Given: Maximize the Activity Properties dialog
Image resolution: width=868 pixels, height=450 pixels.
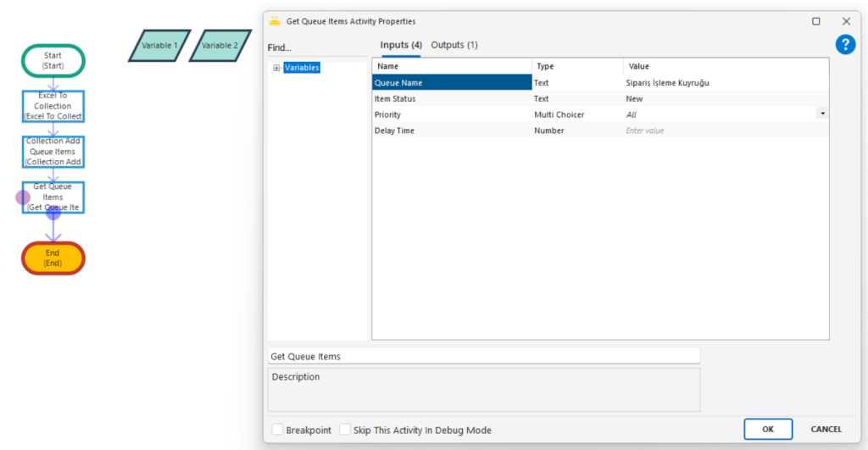Looking at the screenshot, I should click(x=816, y=21).
